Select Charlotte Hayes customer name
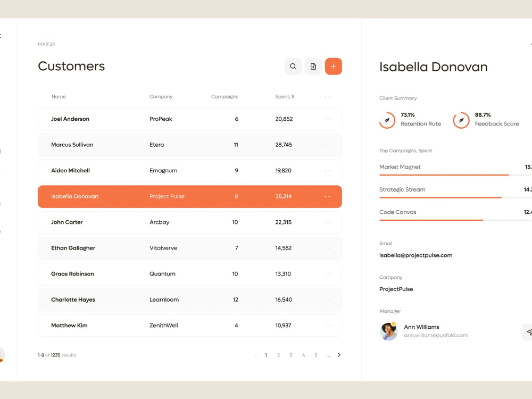 pyautogui.click(x=73, y=300)
